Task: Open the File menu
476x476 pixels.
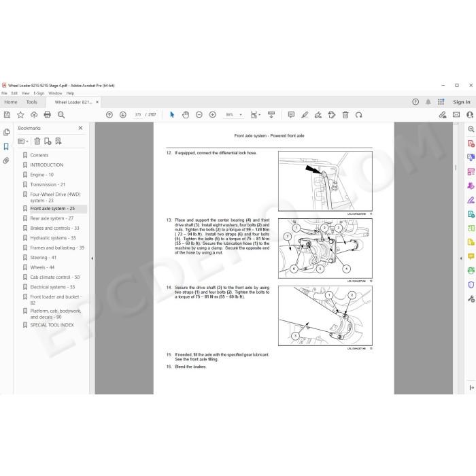Action: [4, 93]
